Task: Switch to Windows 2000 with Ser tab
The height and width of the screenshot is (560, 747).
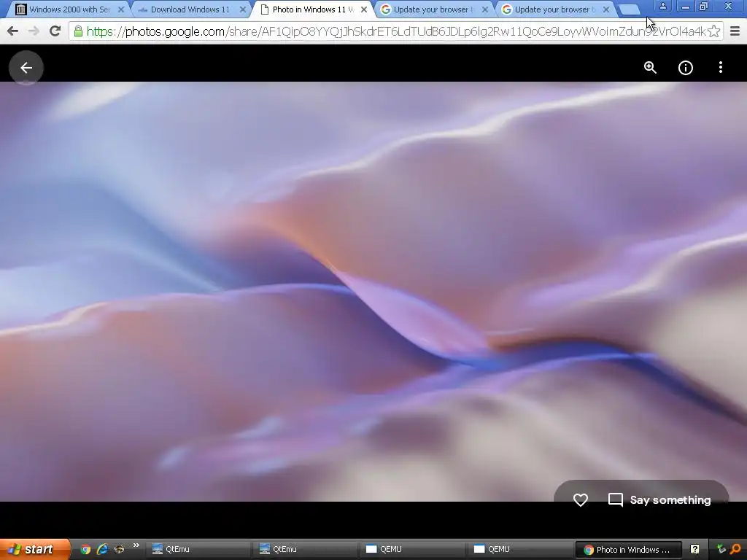Action: pos(69,9)
